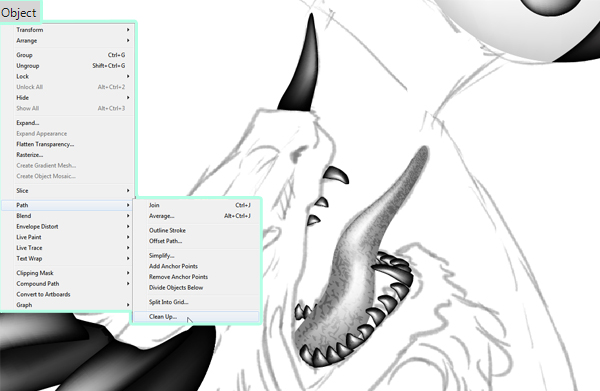The image size is (600, 391).
Task: Expand the Blend submenu
Action: pyautogui.click(x=67, y=216)
